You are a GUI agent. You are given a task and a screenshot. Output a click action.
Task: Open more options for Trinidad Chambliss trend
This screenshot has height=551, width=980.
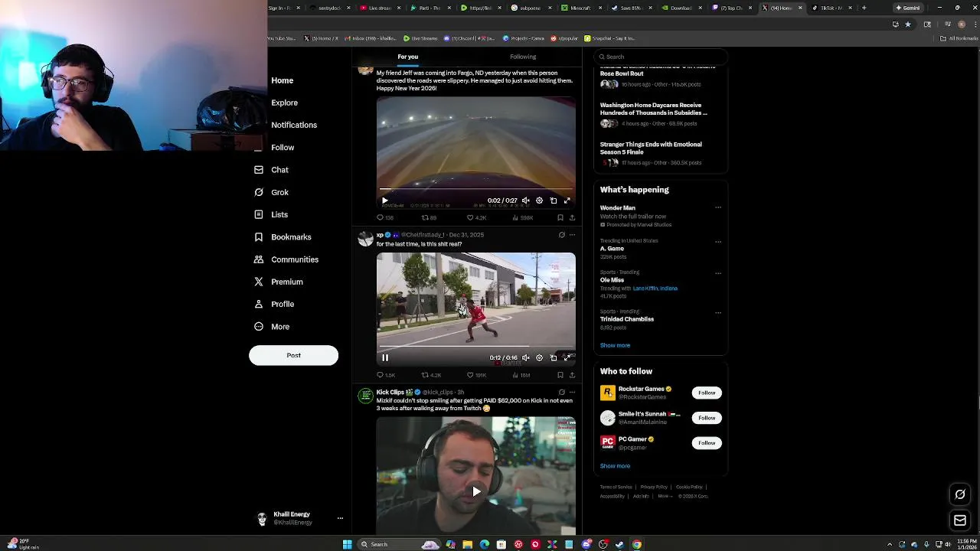pos(718,312)
